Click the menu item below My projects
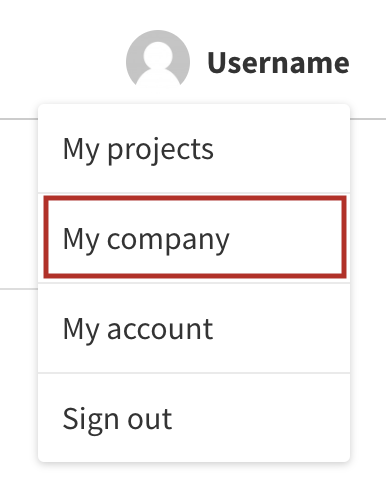Screen dimensions: 386x490 [x=195, y=237]
